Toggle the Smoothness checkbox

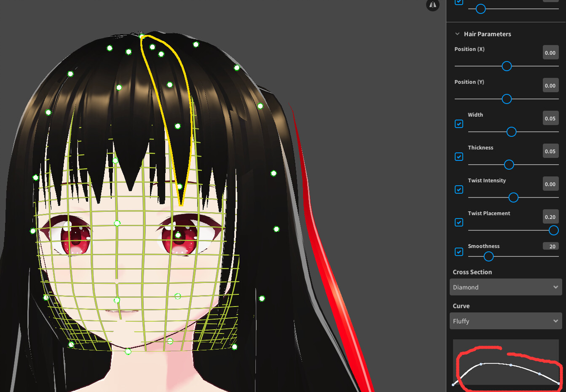(459, 252)
